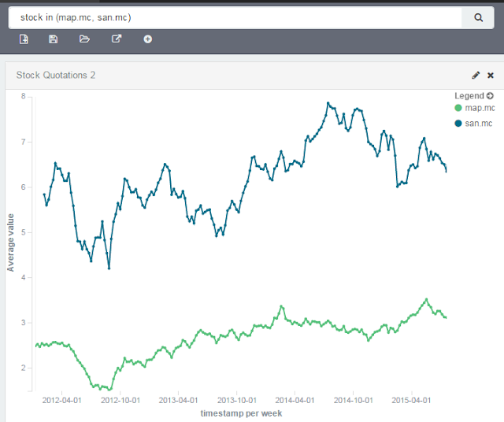504x422 pixels.
Task: Click the Legend label text
Action: (469, 96)
